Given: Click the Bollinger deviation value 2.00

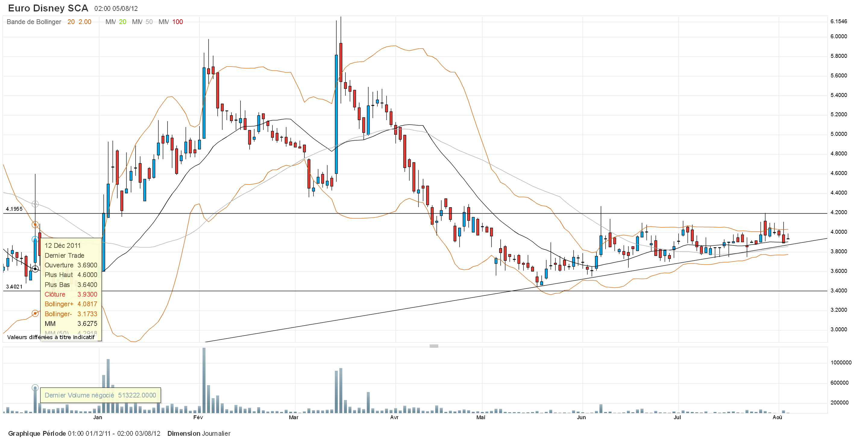Looking at the screenshot, I should [85, 22].
